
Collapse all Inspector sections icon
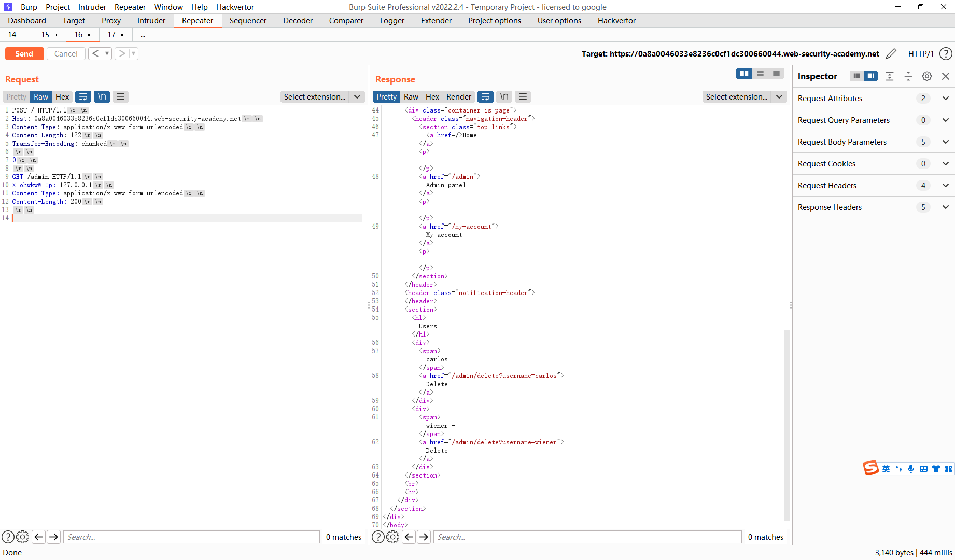point(908,76)
